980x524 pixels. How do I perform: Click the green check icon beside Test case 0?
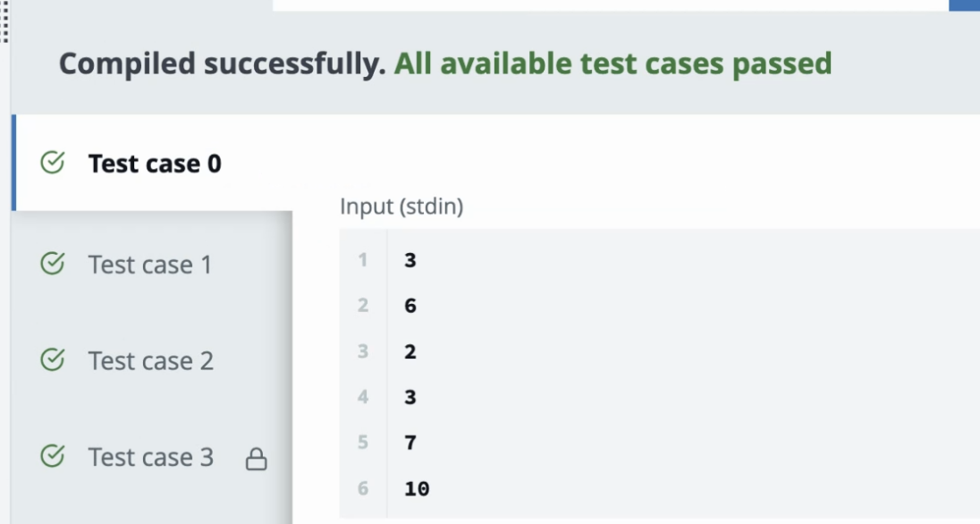pos(53,163)
